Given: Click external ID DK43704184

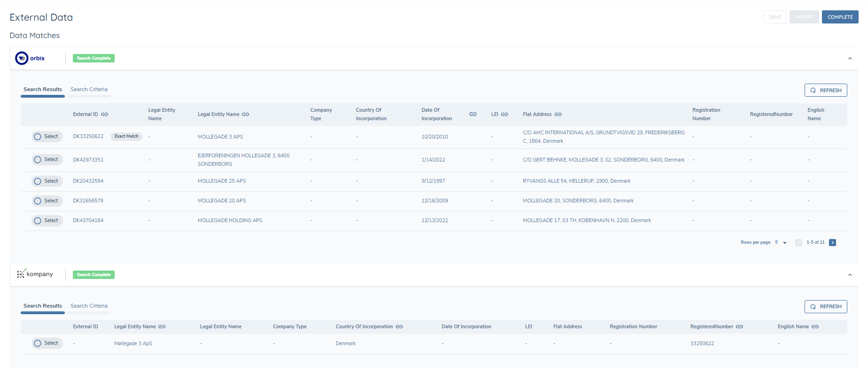Looking at the screenshot, I should point(88,221).
